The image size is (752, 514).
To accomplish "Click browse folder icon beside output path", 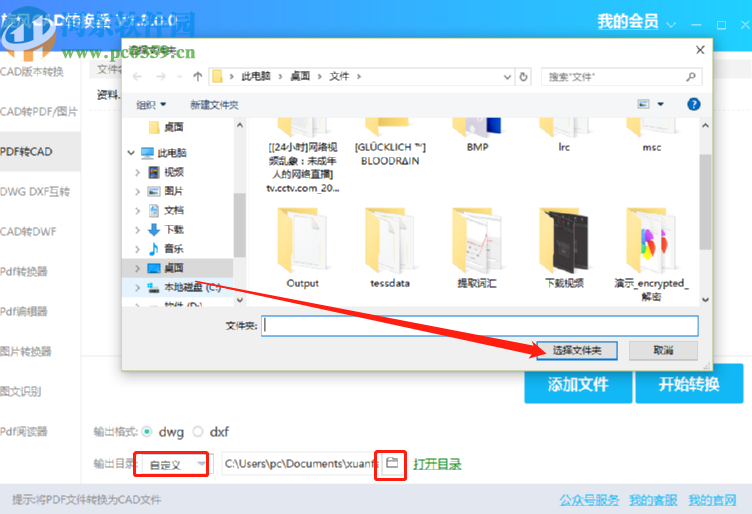I will tap(392, 463).
